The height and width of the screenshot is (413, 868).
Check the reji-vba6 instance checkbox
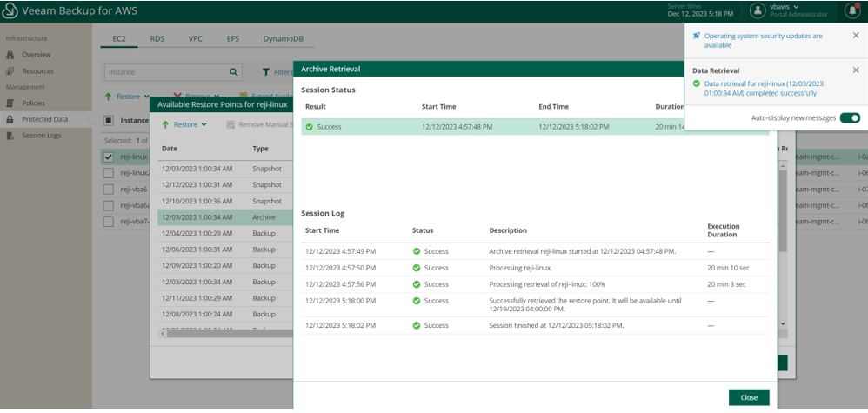[109, 190]
